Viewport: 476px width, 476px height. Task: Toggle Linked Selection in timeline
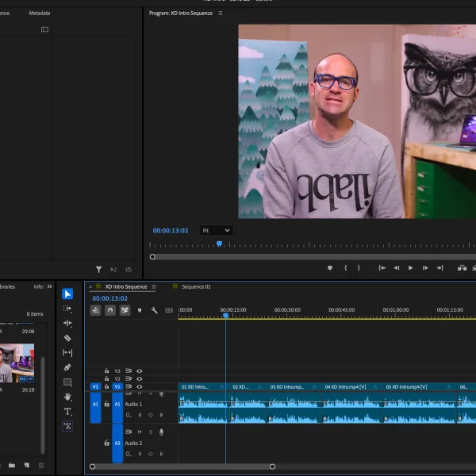pyautogui.click(x=125, y=310)
